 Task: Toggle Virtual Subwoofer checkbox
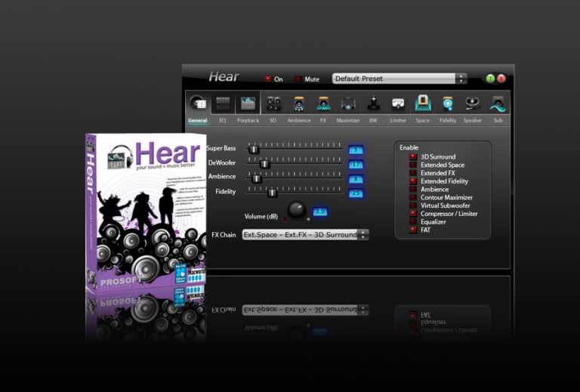(x=413, y=205)
